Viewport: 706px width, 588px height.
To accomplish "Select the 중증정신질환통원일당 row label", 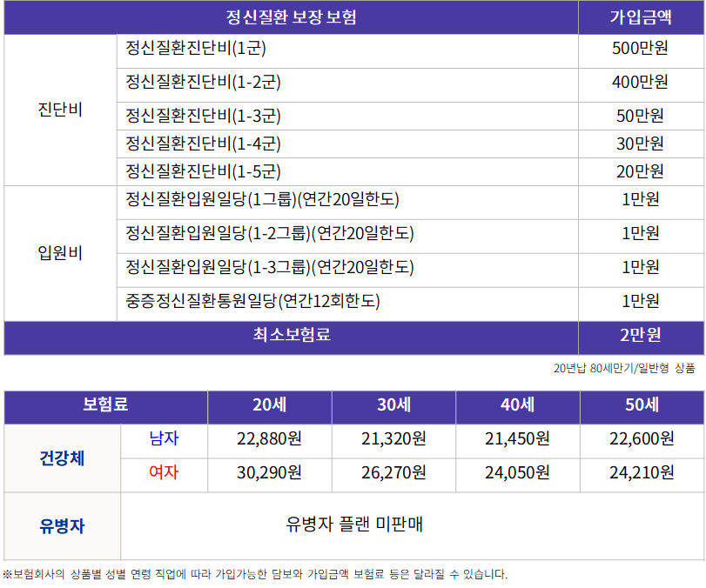I will (x=252, y=301).
